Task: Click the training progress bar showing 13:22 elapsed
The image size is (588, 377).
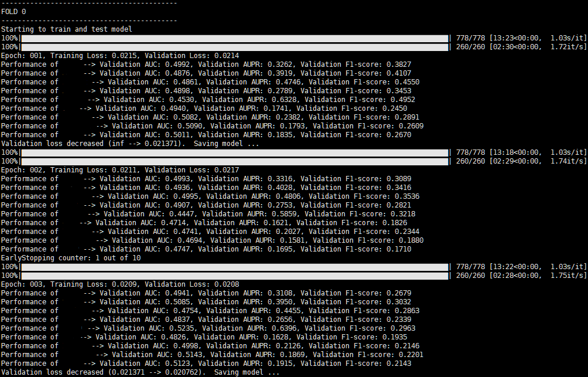Action: 234,267
